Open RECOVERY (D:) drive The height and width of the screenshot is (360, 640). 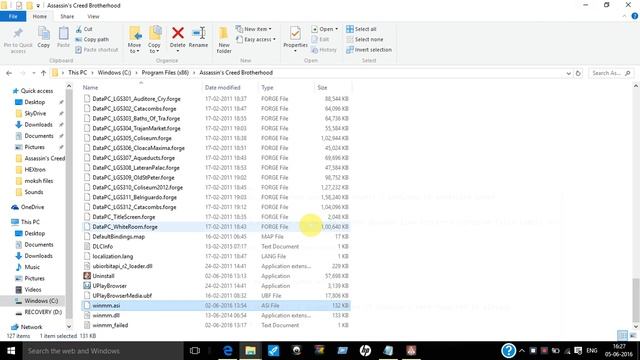point(43,312)
